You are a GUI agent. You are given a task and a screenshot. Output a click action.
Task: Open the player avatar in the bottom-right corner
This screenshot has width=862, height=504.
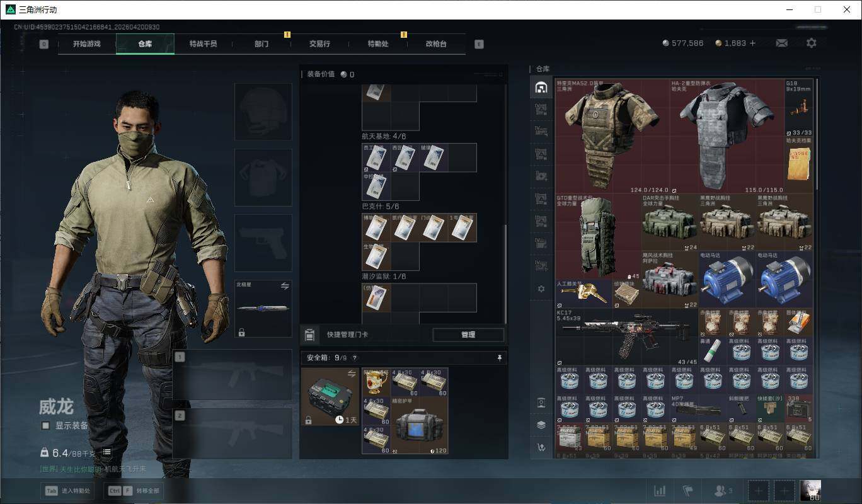(810, 490)
